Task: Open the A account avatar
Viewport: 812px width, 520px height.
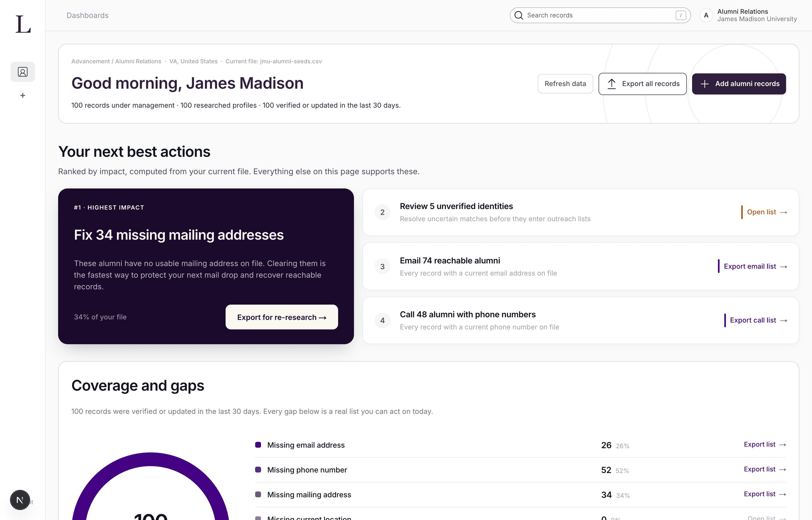Action: [x=706, y=15]
